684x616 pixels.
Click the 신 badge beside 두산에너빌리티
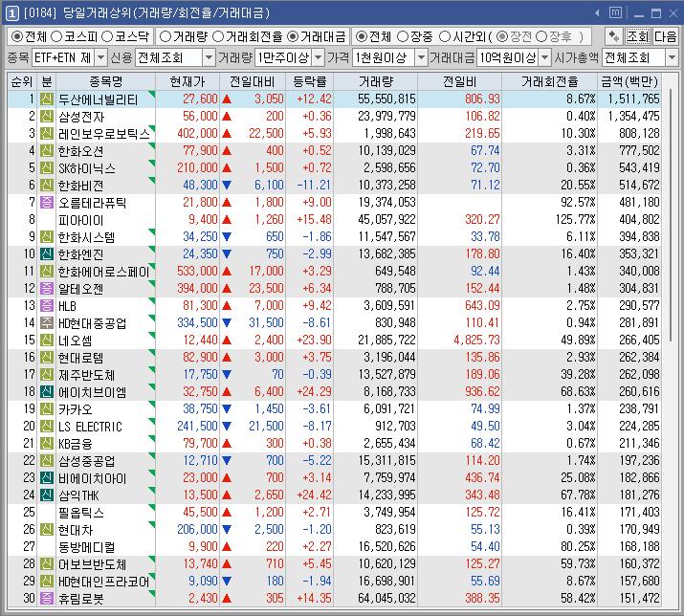coord(47,99)
